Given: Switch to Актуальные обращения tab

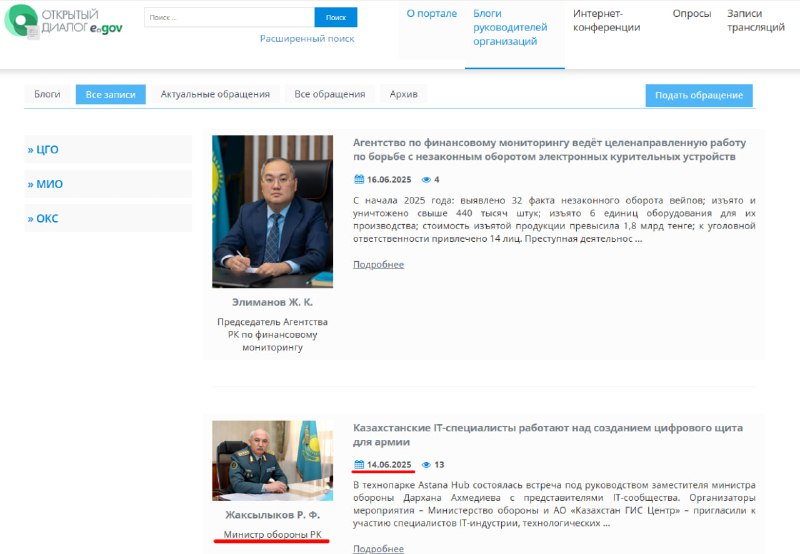Looking at the screenshot, I should click(x=215, y=94).
